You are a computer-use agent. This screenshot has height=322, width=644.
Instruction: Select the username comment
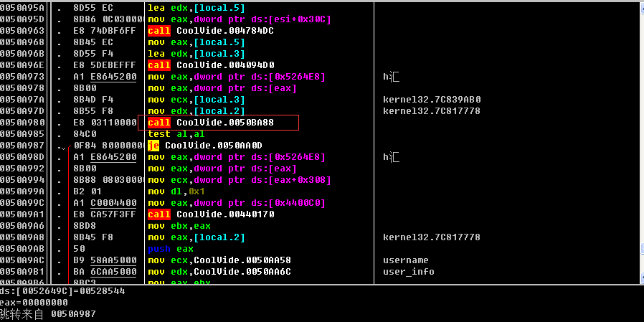(x=405, y=260)
